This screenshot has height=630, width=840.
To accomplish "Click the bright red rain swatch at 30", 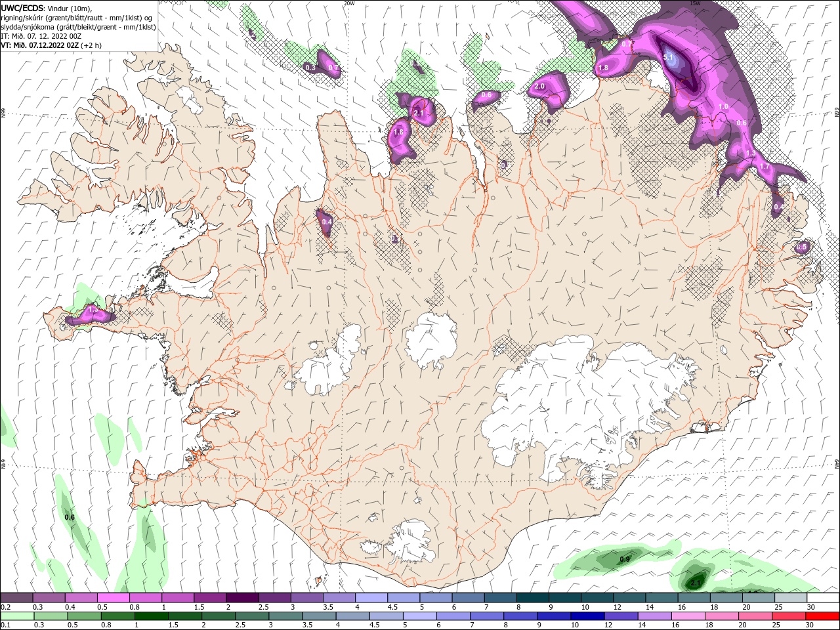I will [822, 616].
